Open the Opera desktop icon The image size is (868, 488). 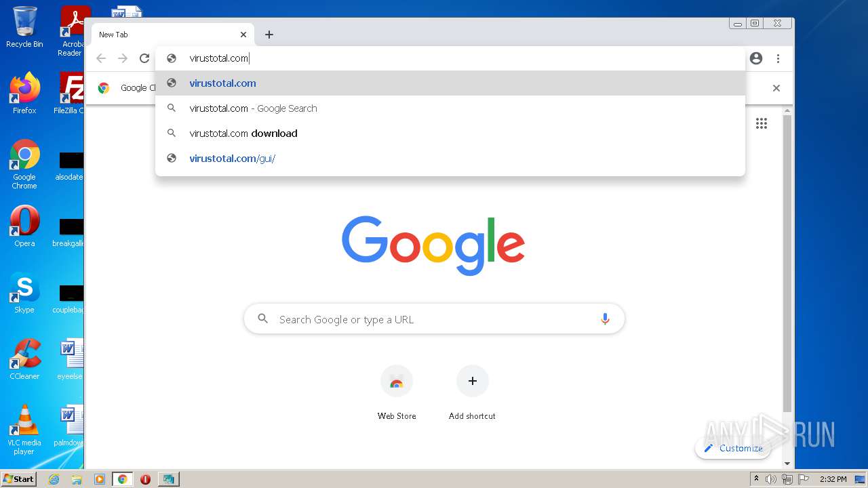(x=24, y=226)
